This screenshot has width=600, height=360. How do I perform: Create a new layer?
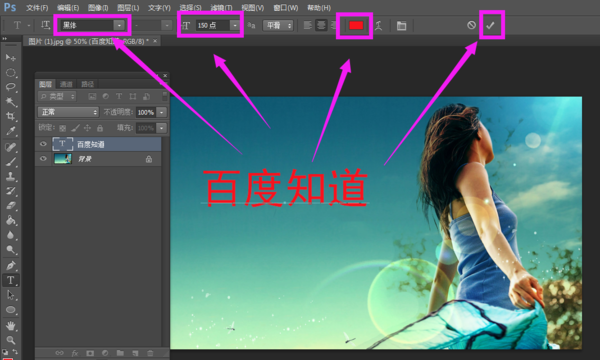click(135, 353)
